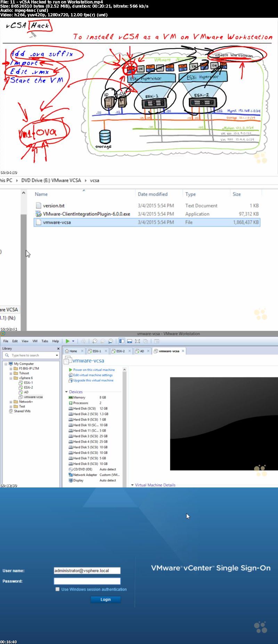Viewport: 278px width, 644px height.
Task: Click the Single Sign-On Login button
Action: pyautogui.click(x=106, y=599)
